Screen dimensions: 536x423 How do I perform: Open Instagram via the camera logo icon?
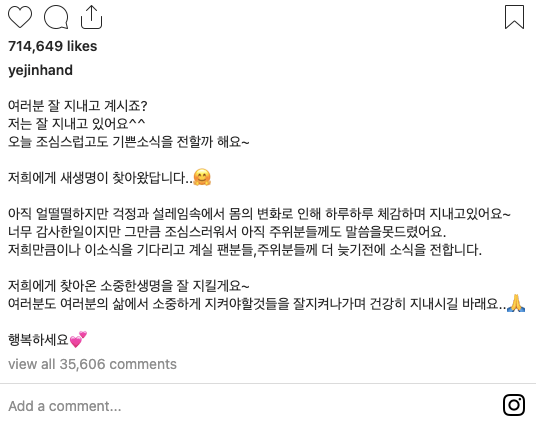click(514, 405)
